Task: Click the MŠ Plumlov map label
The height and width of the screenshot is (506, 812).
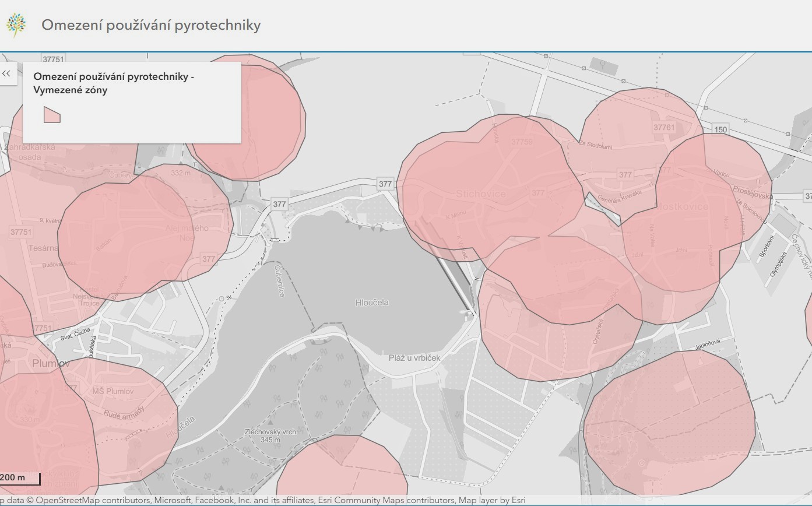Action: click(113, 391)
